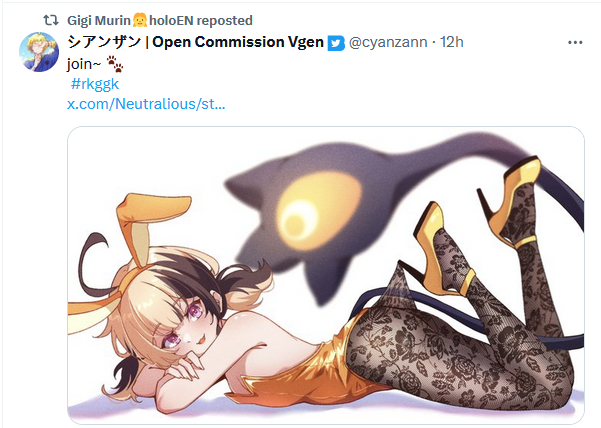Click the glowing yellow cat eye in the artwork
The image size is (601, 428).
click(x=319, y=213)
